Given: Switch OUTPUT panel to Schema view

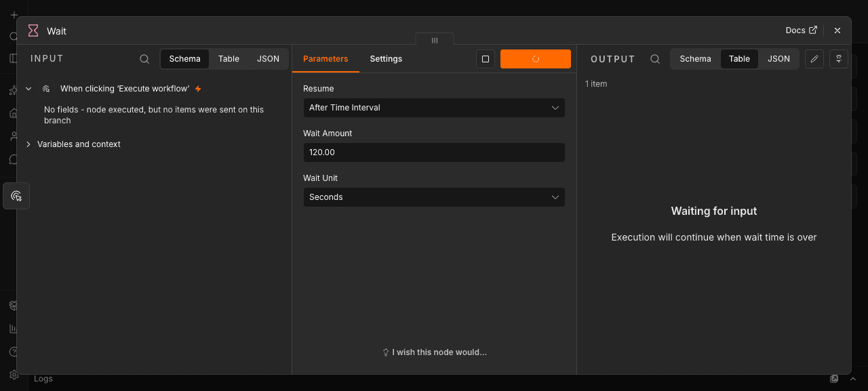Looking at the screenshot, I should pyautogui.click(x=695, y=59).
